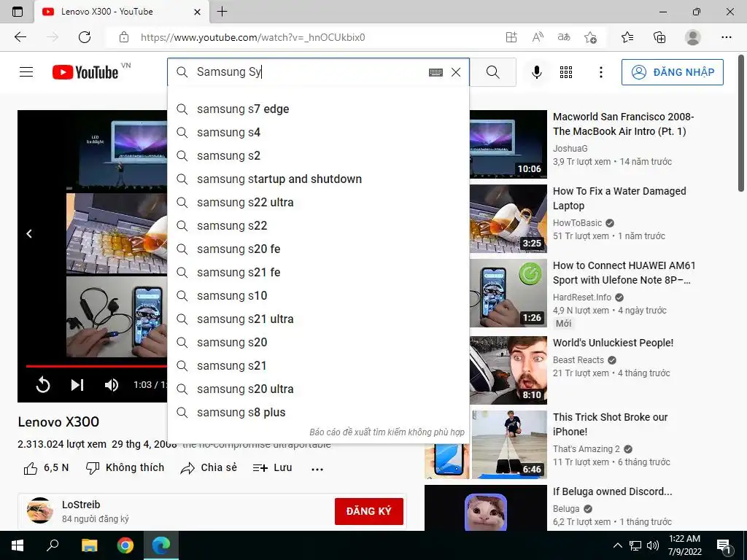Choose suggestion samsung s10
This screenshot has height=560, width=747.
click(318, 296)
